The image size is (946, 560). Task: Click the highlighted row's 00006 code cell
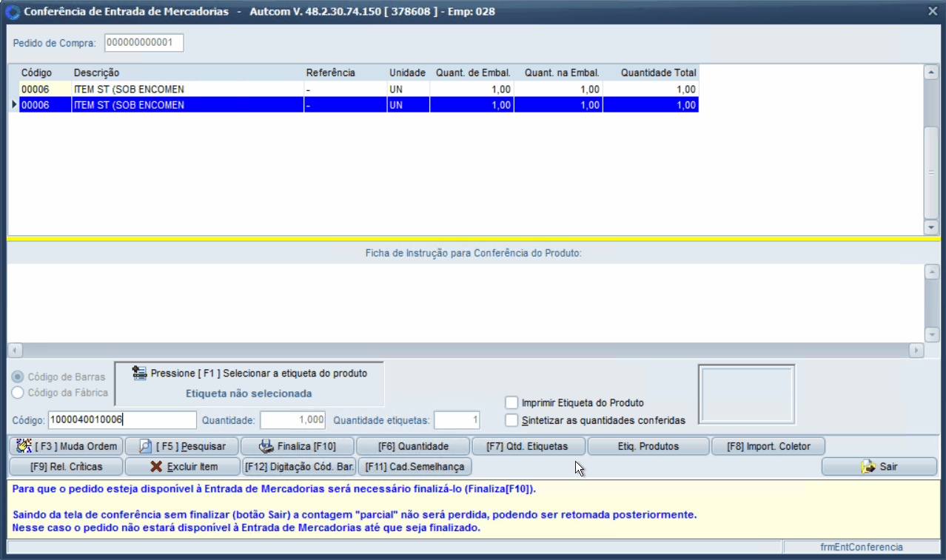click(x=44, y=105)
